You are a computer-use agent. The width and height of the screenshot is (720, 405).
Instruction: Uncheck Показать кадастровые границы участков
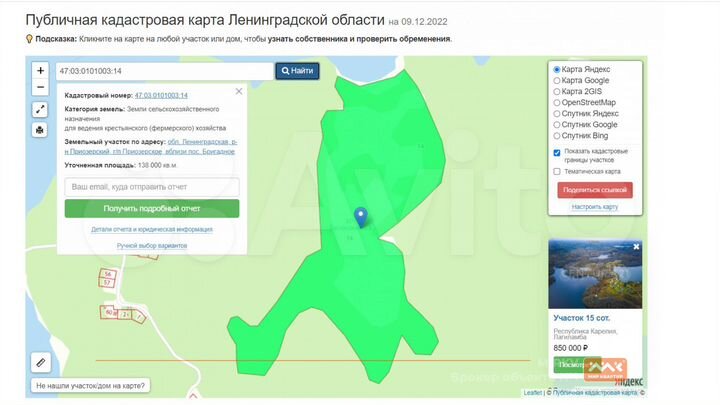[557, 152]
